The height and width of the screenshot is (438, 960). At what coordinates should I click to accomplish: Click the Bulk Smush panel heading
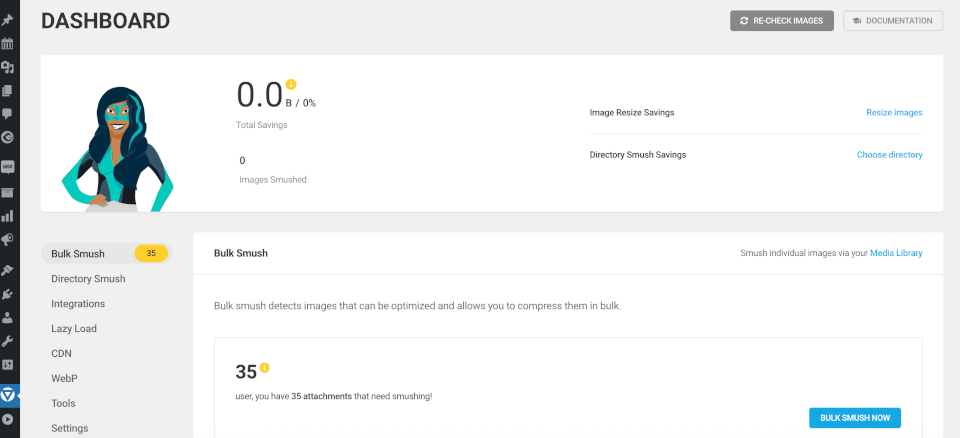click(x=241, y=252)
